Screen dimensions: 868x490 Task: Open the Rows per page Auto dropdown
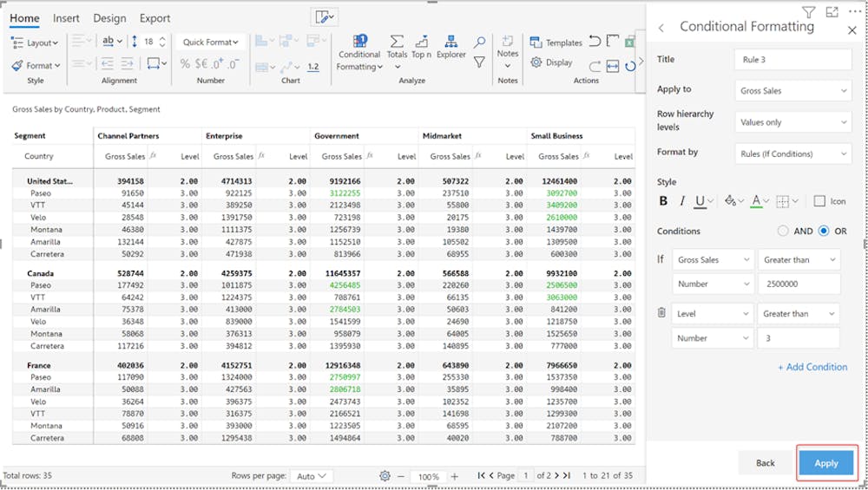[x=311, y=476]
